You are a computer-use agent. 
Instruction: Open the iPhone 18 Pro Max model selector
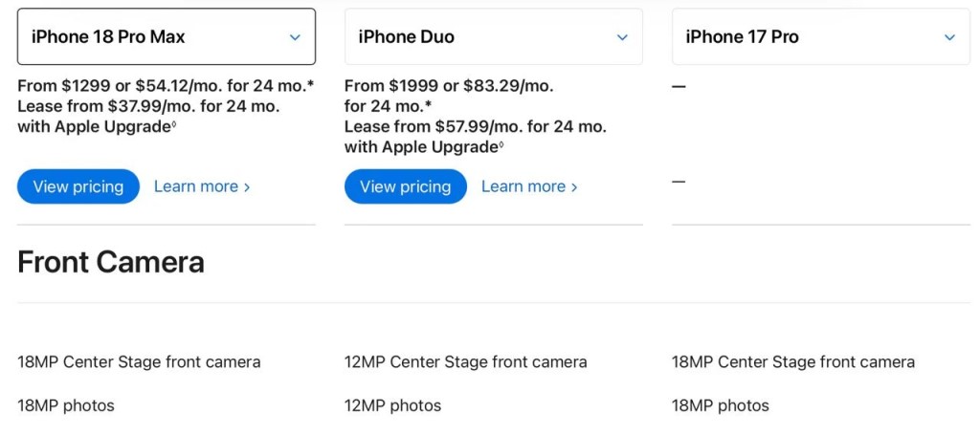coord(167,37)
